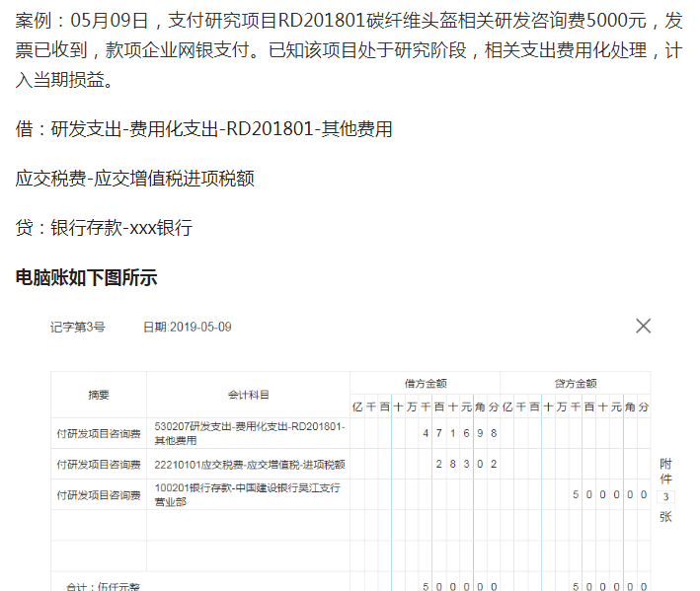Click the heading 电脑账如下图所示
The height and width of the screenshot is (591, 700).
(86, 277)
